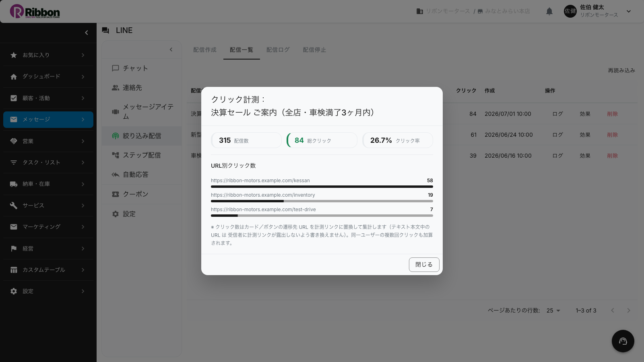
Task: Expand 経営 menu arrow
Action: [83, 249]
